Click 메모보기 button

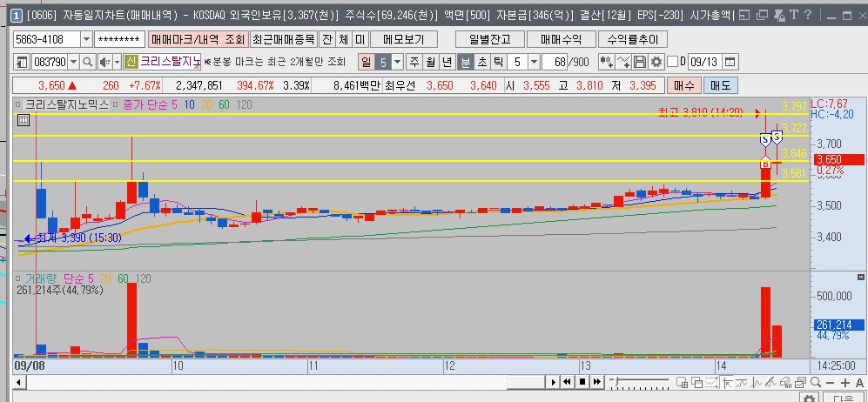coord(404,39)
